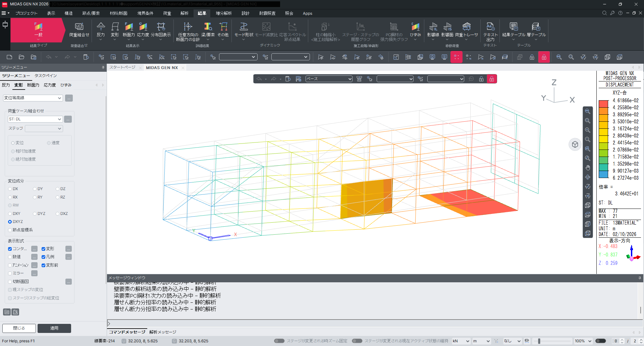This screenshot has width=644, height=346.
Task: Select the 一般 general result type button
Action: click(38, 30)
